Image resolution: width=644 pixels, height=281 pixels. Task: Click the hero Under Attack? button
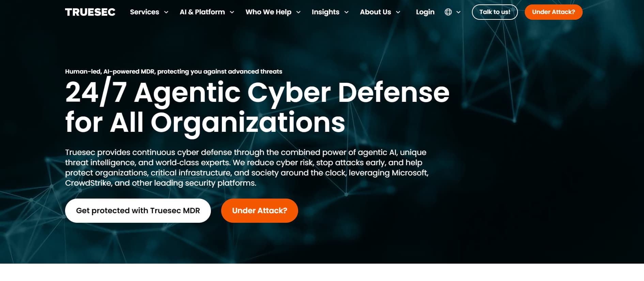[260, 210]
